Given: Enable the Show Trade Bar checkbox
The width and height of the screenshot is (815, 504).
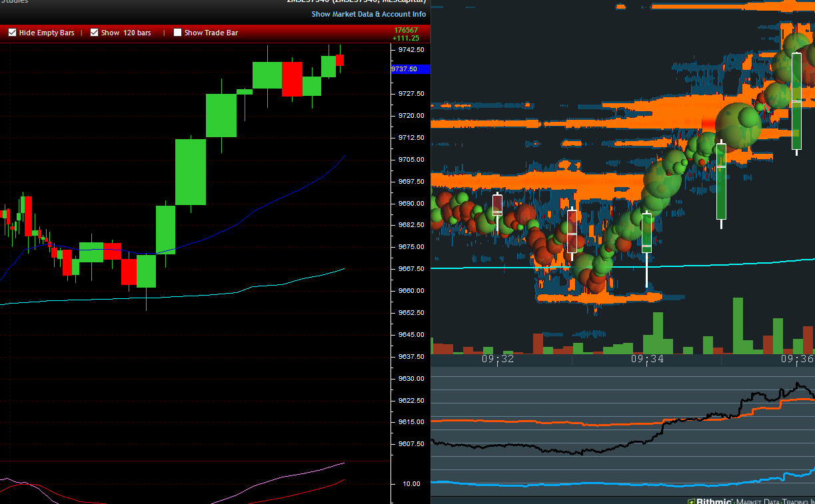Looking at the screenshot, I should point(177,33).
